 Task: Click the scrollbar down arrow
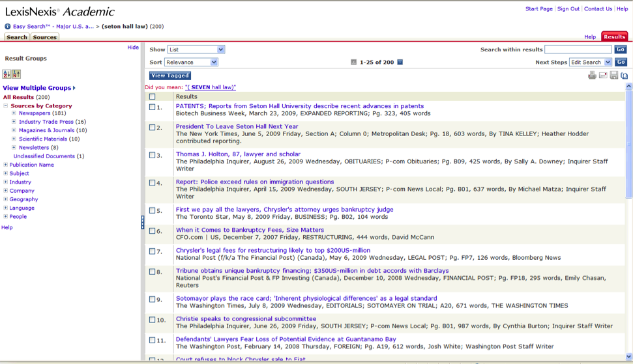(x=628, y=356)
